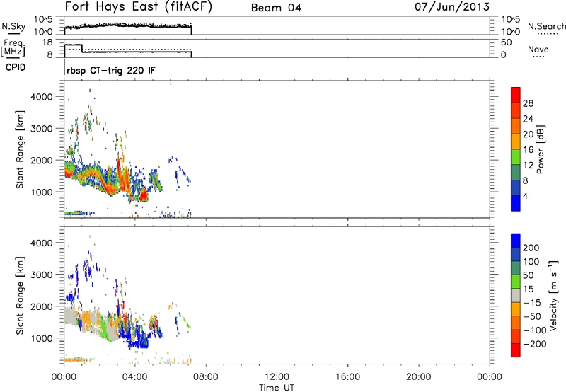
Task: Click the 'Velocity [m s-1]' color bar label
Action: 553,295
